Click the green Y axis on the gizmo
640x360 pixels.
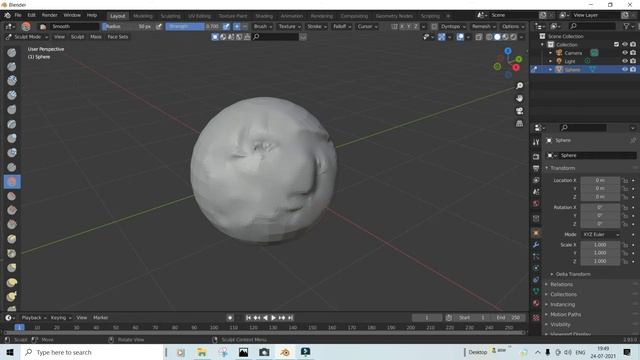(x=519, y=60)
